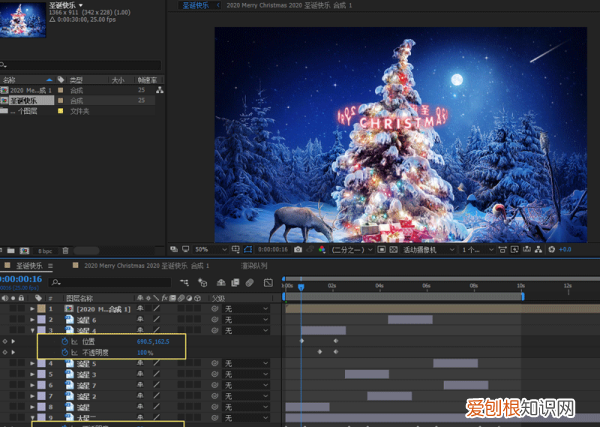Click the trash icon in the Project panel

(x=67, y=249)
